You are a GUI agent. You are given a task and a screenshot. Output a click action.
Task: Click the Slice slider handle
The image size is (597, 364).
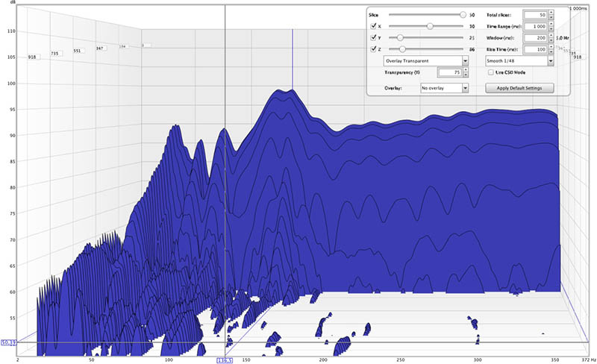(x=463, y=14)
